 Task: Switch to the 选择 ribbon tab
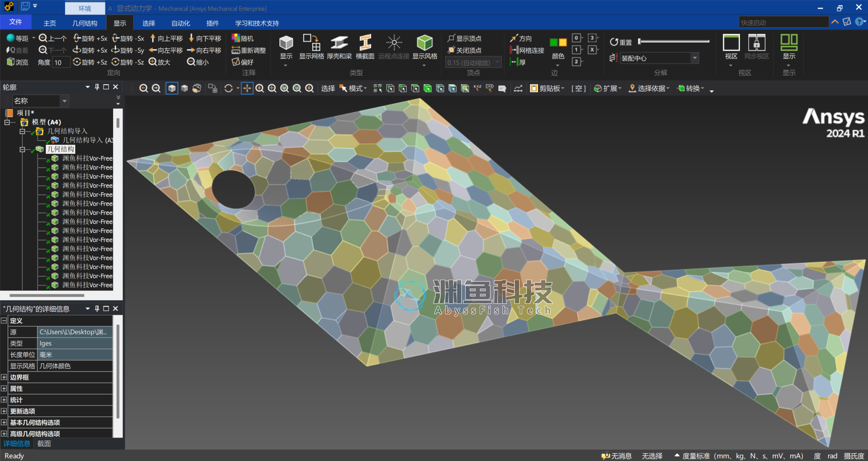(148, 23)
